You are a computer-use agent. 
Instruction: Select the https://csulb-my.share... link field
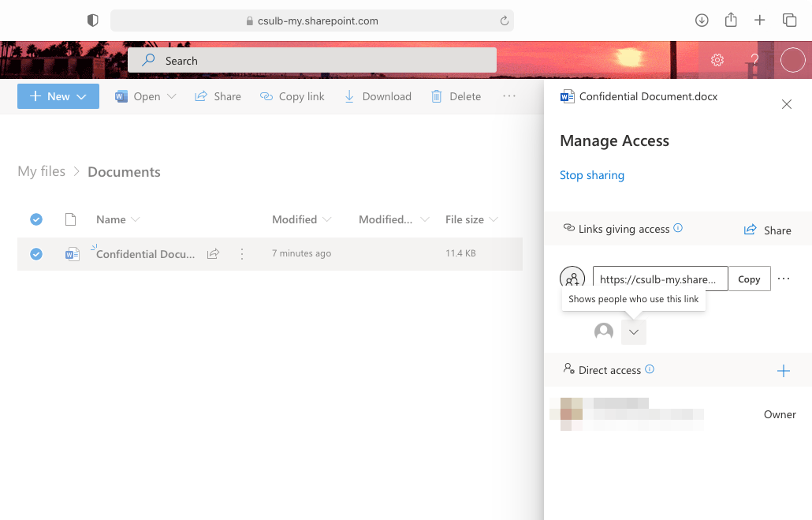click(661, 279)
